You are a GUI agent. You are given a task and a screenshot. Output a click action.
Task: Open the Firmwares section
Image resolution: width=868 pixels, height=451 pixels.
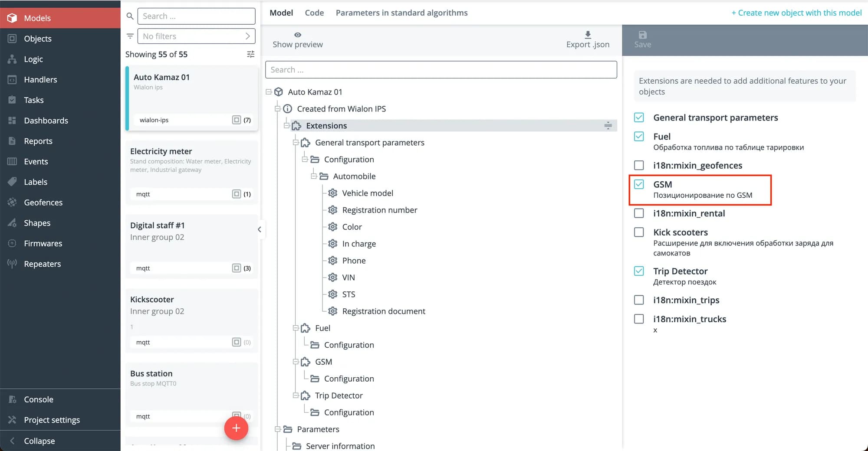tap(43, 243)
